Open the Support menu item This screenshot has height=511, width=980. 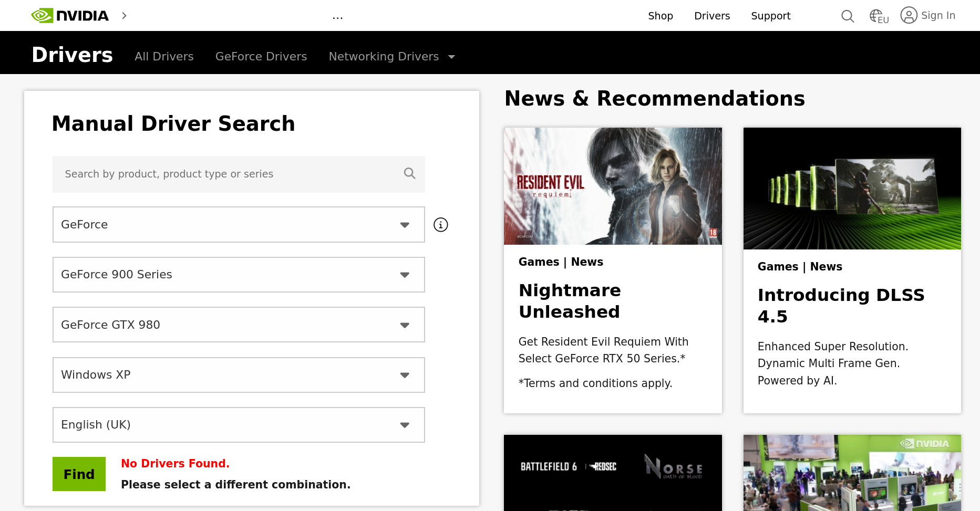771,16
